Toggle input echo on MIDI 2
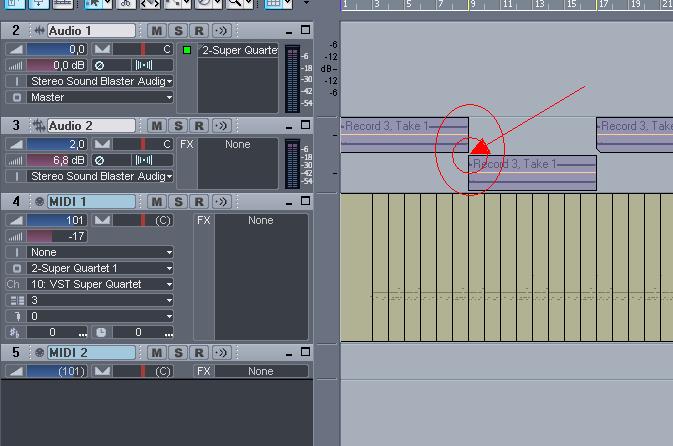Image resolution: width=673 pixels, height=446 pixels. click(x=221, y=353)
